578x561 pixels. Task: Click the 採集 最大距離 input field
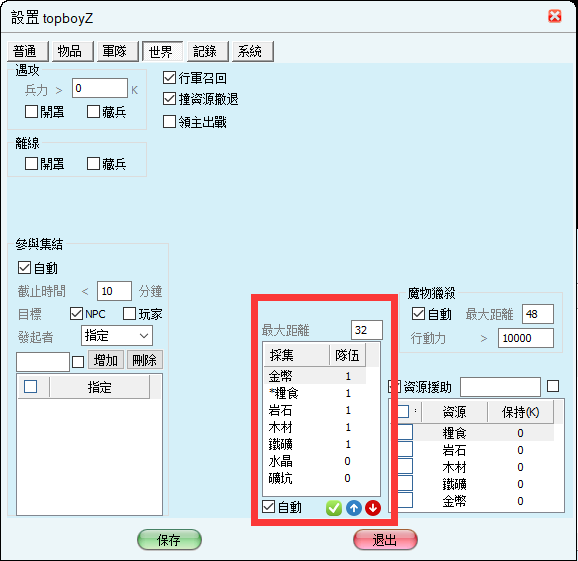coord(367,330)
